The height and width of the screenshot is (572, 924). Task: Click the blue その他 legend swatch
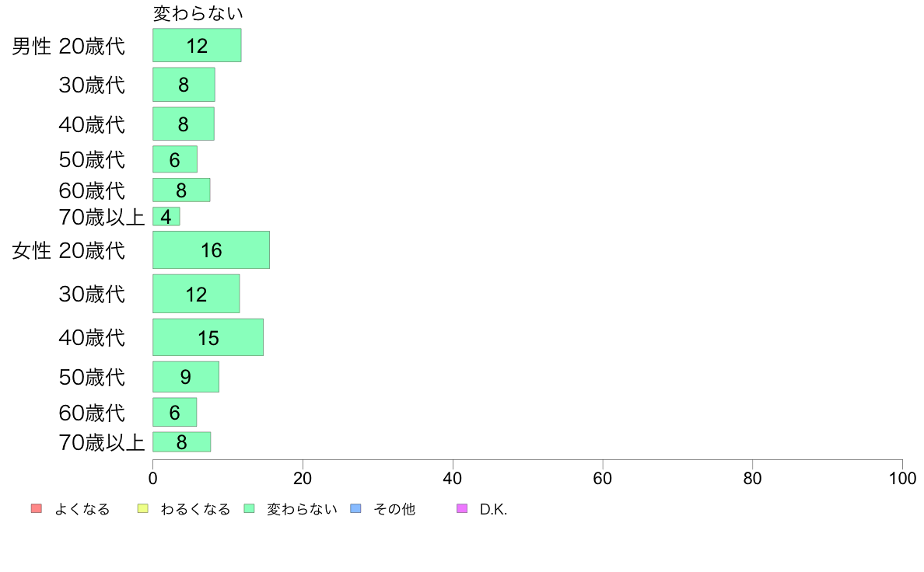tap(355, 508)
